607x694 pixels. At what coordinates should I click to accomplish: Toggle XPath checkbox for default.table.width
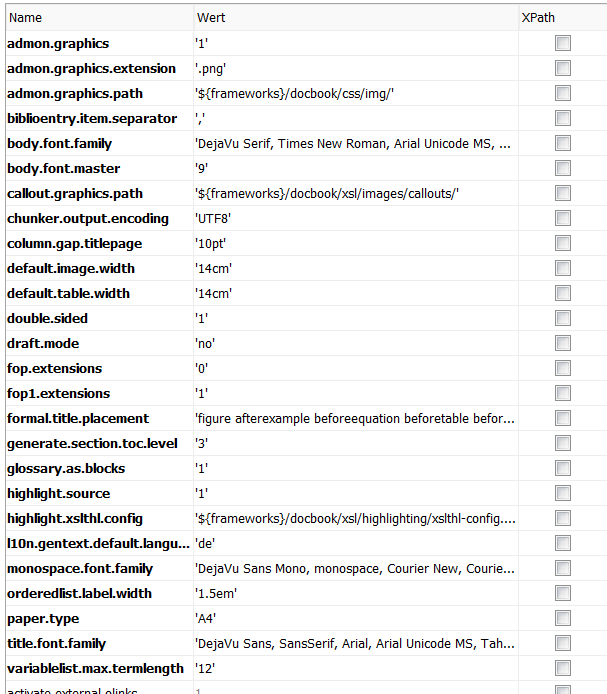click(563, 293)
